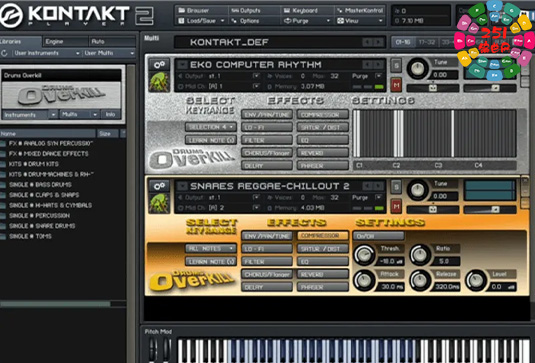
Task: Open the User Multis dropdown
Action: (x=109, y=53)
